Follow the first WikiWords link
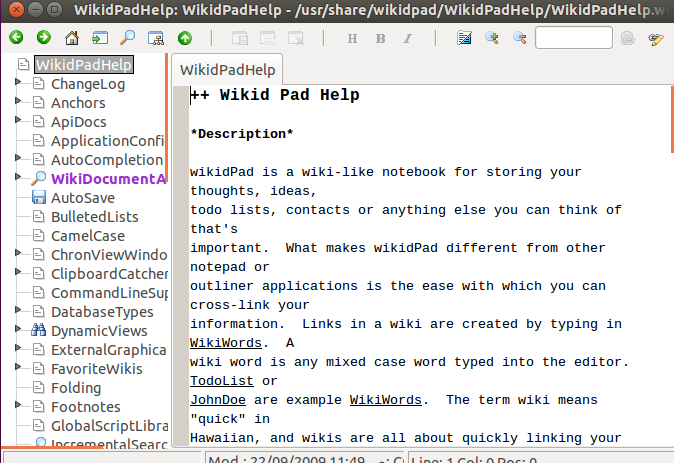The width and height of the screenshot is (674, 463). click(226, 343)
